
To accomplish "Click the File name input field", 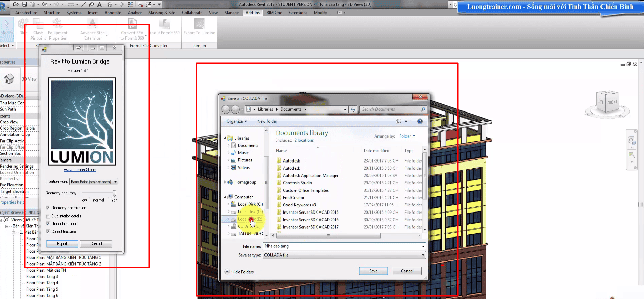I will click(344, 246).
